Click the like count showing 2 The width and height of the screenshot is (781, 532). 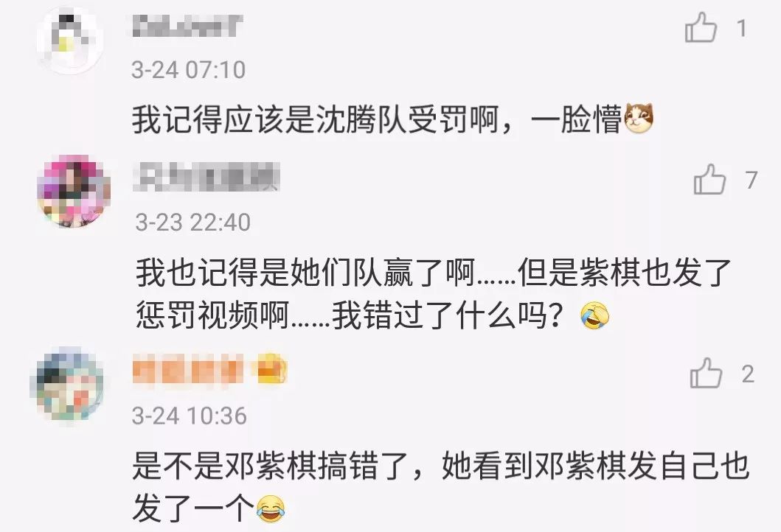[x=748, y=374]
